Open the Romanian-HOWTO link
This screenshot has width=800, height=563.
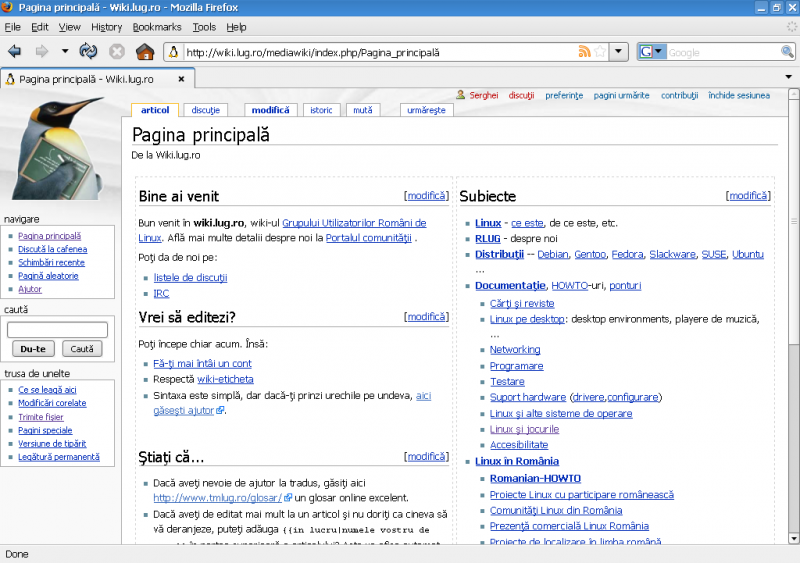point(535,478)
